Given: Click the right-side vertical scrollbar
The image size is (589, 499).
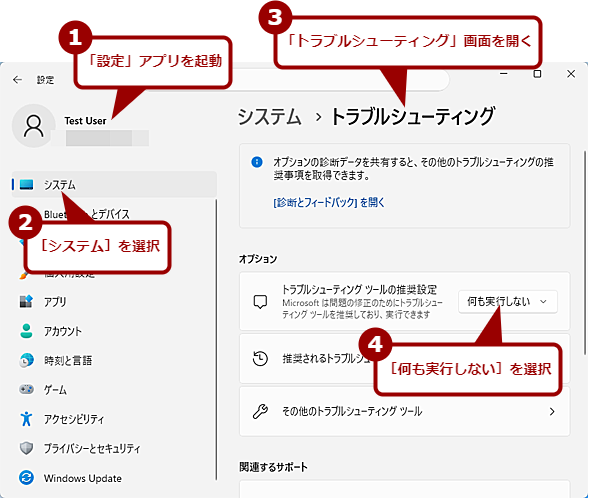Looking at the screenshot, I should click(584, 253).
